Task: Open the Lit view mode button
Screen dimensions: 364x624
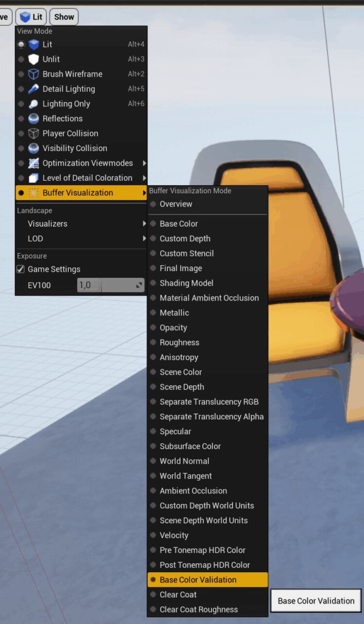Action: [x=31, y=17]
